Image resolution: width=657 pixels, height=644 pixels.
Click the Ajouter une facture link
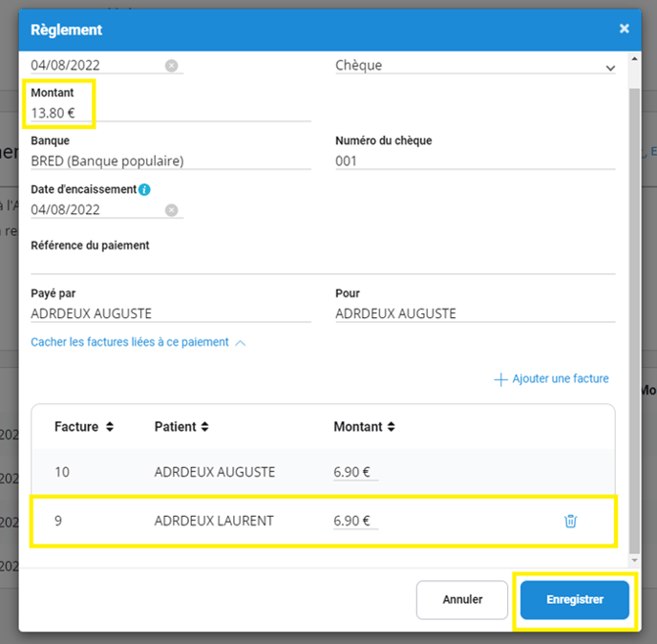pyautogui.click(x=561, y=379)
